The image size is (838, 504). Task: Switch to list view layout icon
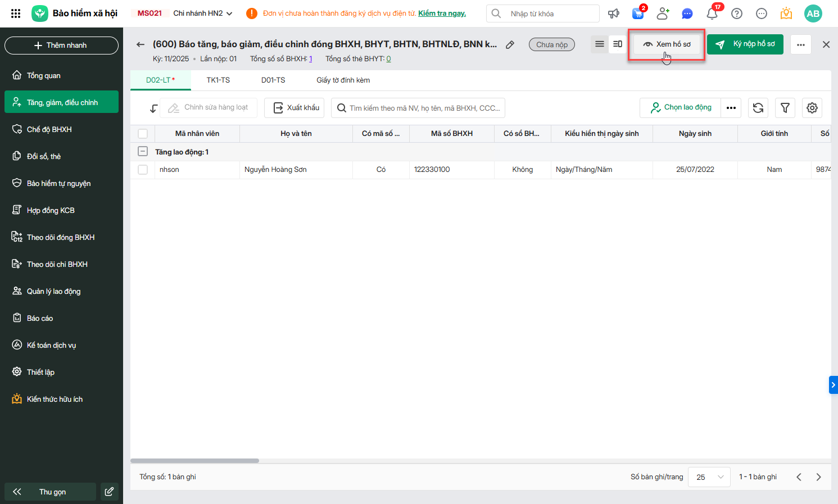tap(600, 44)
